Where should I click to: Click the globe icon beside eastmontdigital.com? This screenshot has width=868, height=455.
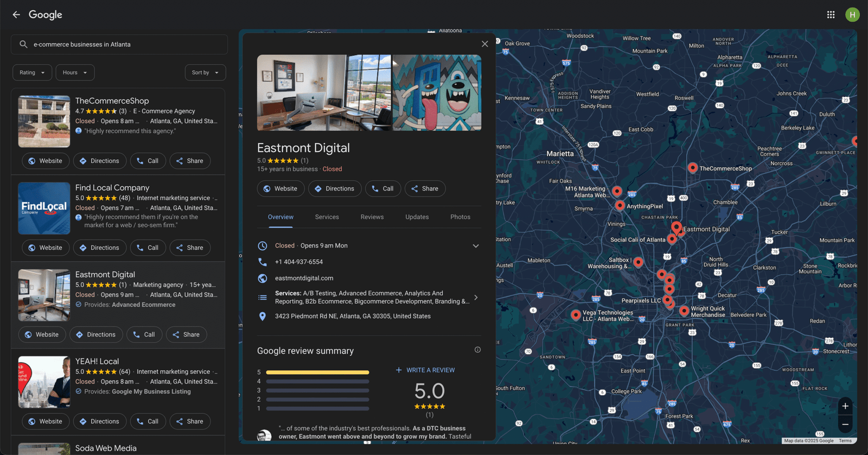pos(263,278)
